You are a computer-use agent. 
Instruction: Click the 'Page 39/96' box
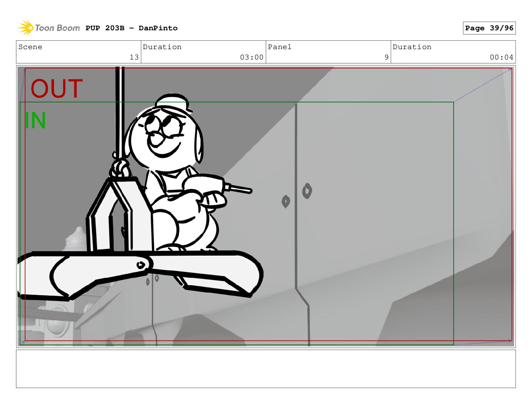click(489, 28)
